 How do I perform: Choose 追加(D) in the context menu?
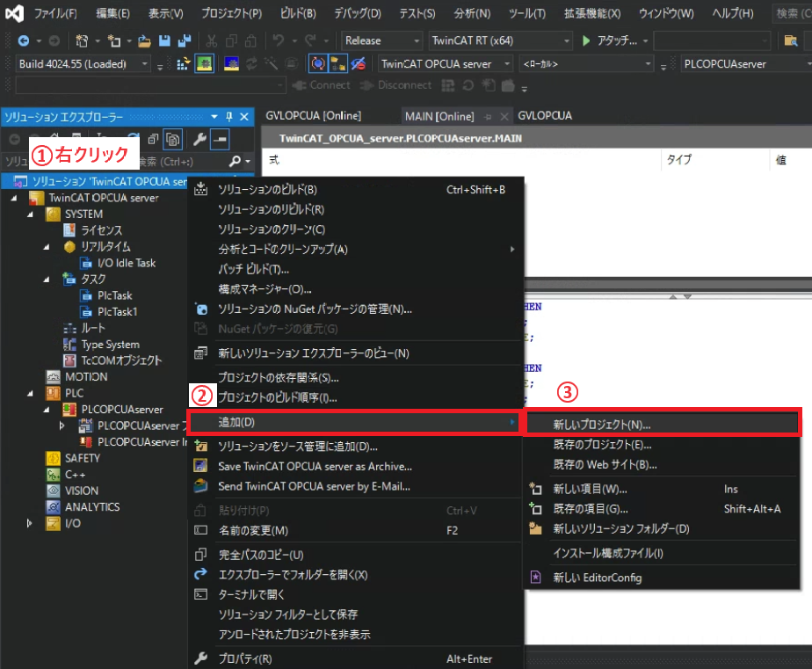(354, 422)
